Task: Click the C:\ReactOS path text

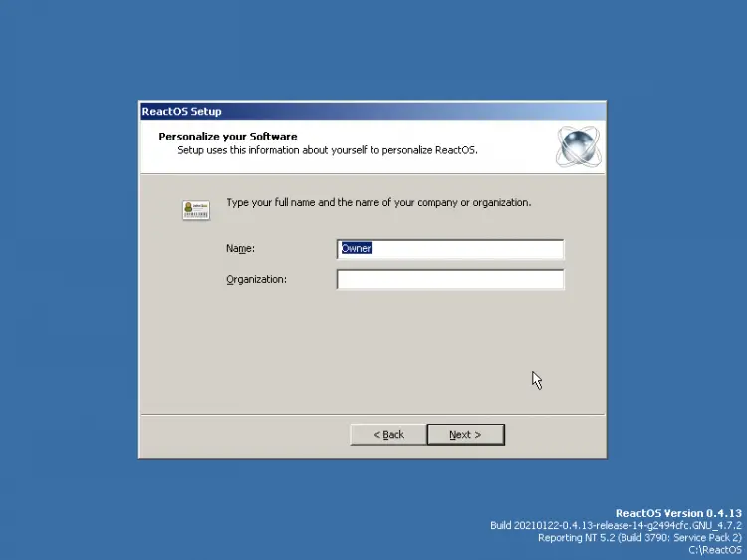Action: point(715,550)
